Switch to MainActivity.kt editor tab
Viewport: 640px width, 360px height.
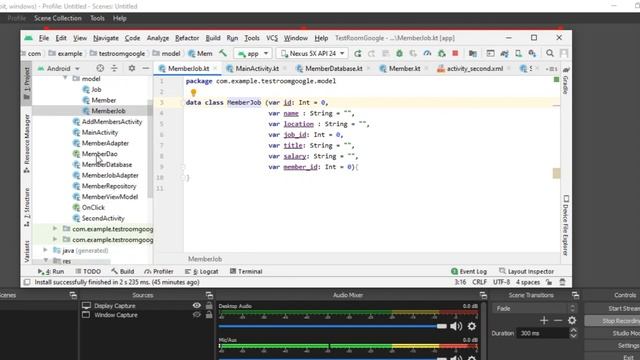point(257,69)
